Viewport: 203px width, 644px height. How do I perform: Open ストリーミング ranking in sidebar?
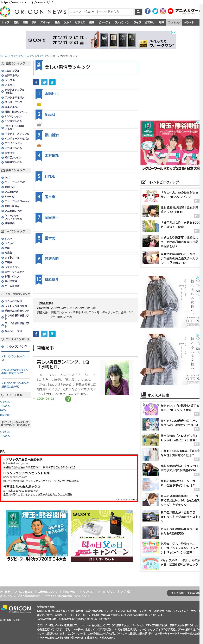pos(13,102)
